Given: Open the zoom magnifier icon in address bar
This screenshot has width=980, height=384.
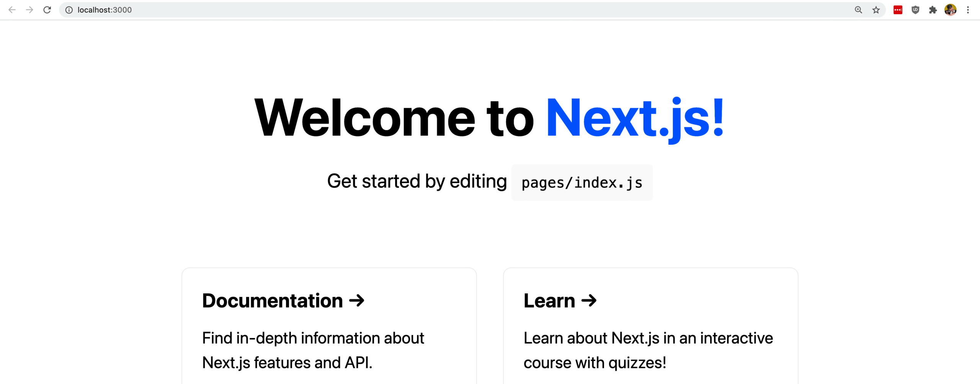Looking at the screenshot, I should tap(858, 10).
